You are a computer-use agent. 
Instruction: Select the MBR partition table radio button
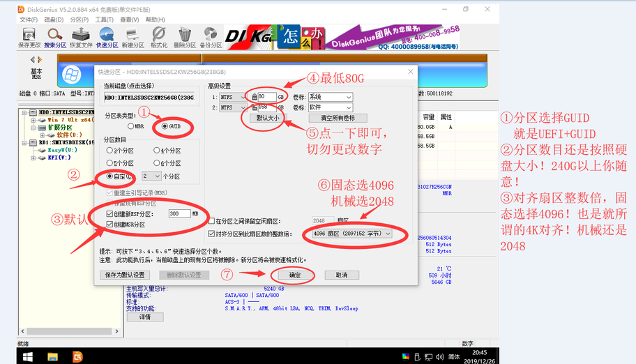pyautogui.click(x=130, y=127)
